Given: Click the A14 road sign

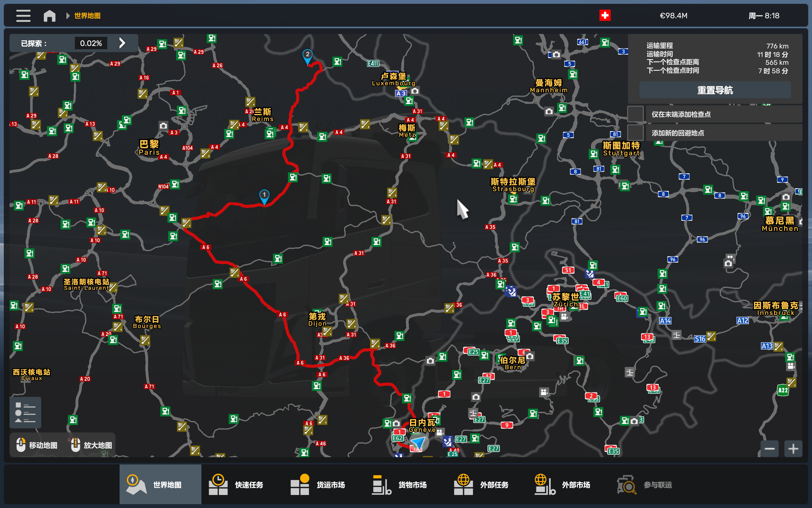Looking at the screenshot, I should pyautogui.click(x=665, y=321).
